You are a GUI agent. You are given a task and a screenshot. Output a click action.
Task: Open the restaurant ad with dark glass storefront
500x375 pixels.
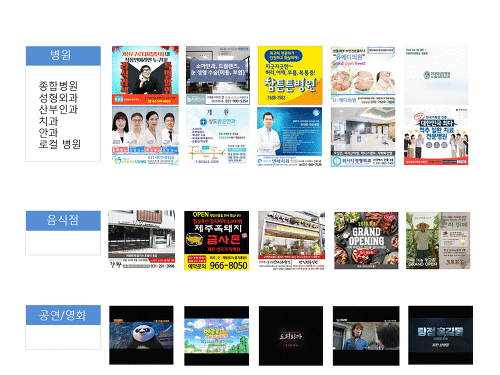click(142, 240)
